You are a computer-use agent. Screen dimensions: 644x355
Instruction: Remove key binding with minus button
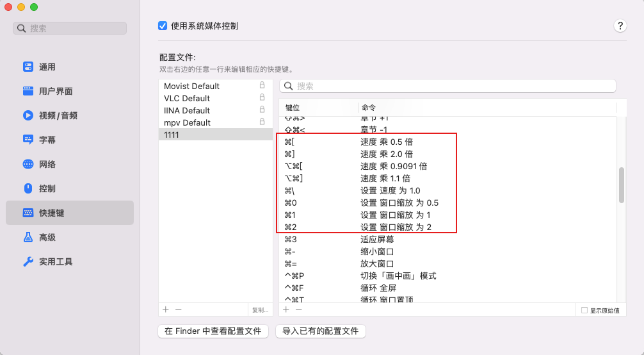coord(298,310)
